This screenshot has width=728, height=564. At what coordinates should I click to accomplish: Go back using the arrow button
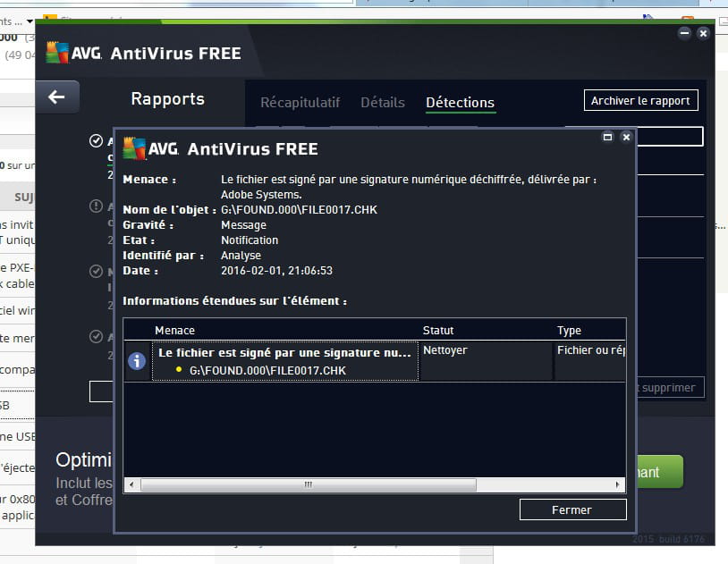coord(56,97)
